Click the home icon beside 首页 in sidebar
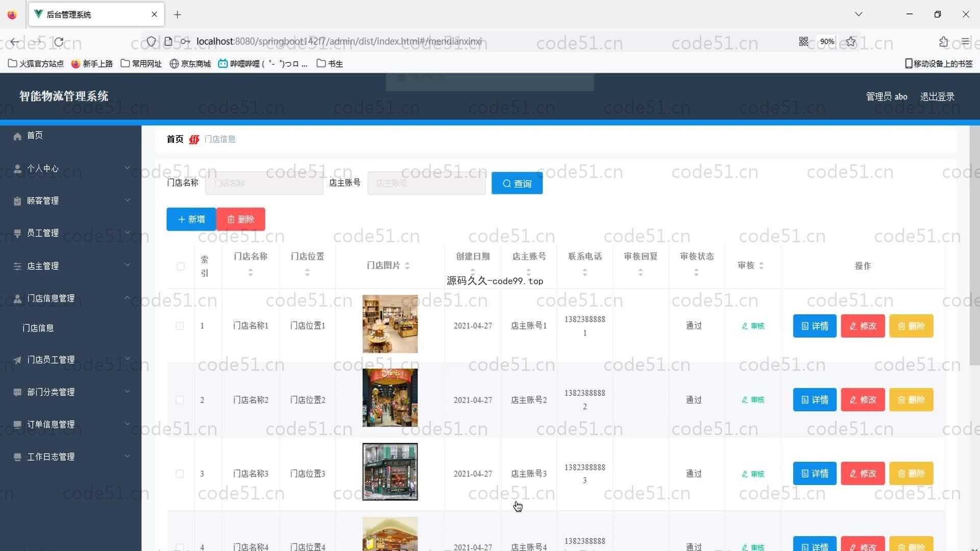Screen dimensions: 980x551 (17, 136)
